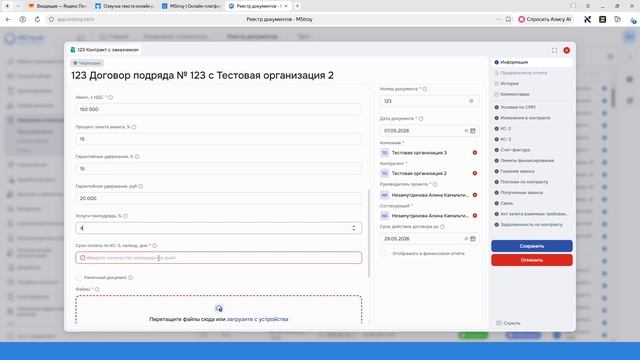Viewport: 640px width, 360px height.
Task: Click info icon beside Срок оплаты по КС-3
Action: pyautogui.click(x=155, y=246)
